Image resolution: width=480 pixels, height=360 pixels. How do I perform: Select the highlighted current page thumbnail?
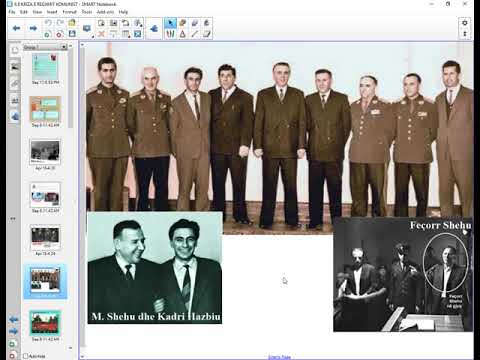pos(45,281)
